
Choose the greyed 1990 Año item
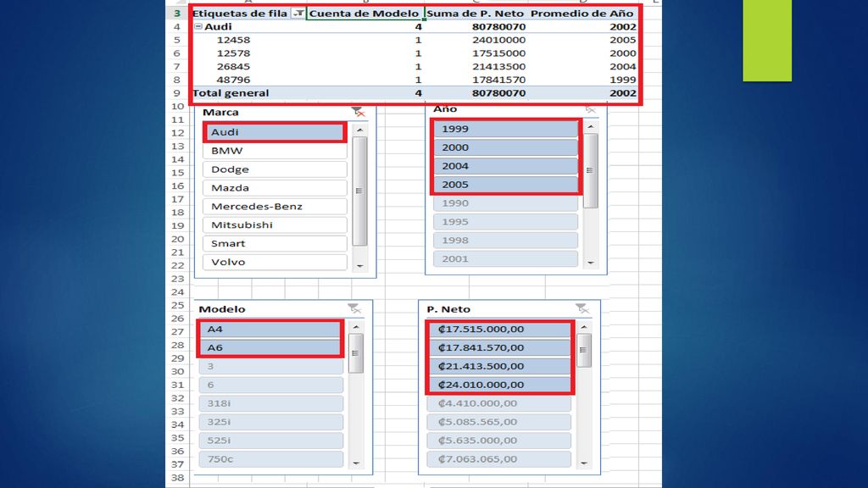click(x=506, y=203)
